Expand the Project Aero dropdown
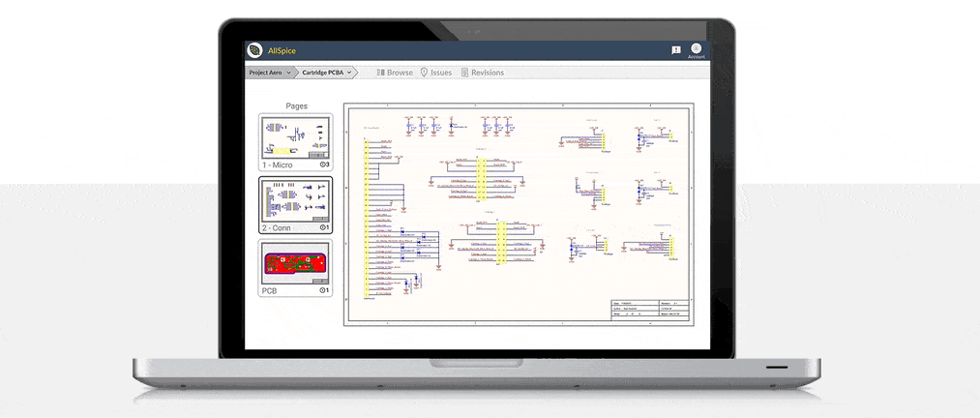The image size is (980, 418). (x=288, y=73)
